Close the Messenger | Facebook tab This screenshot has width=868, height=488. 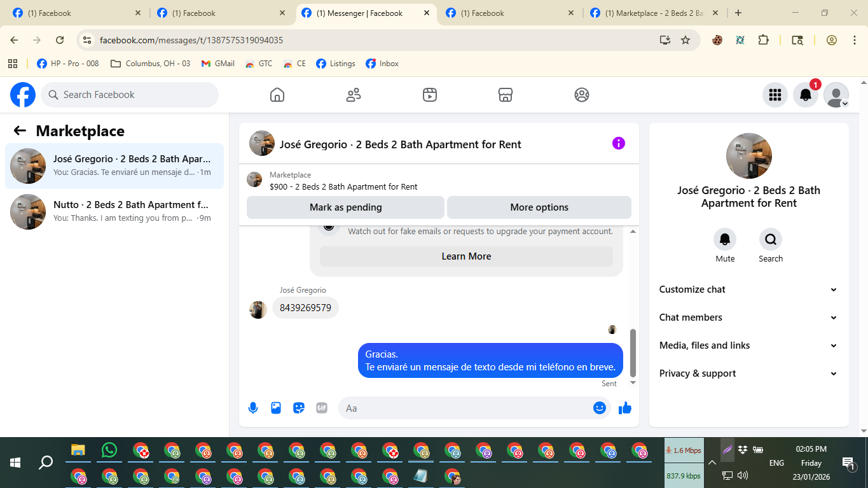pyautogui.click(x=427, y=13)
